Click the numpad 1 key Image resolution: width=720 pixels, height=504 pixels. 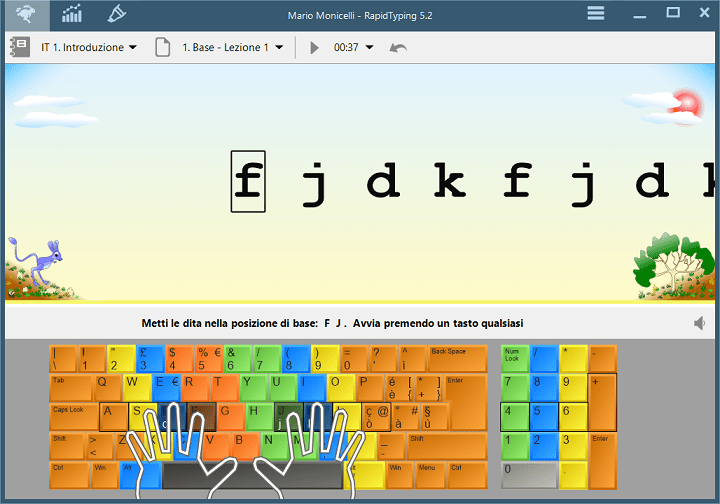(515, 446)
